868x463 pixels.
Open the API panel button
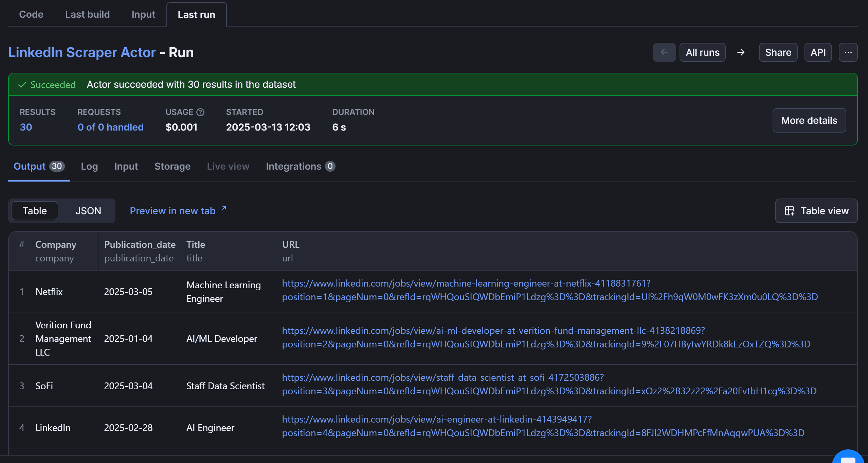tap(818, 52)
